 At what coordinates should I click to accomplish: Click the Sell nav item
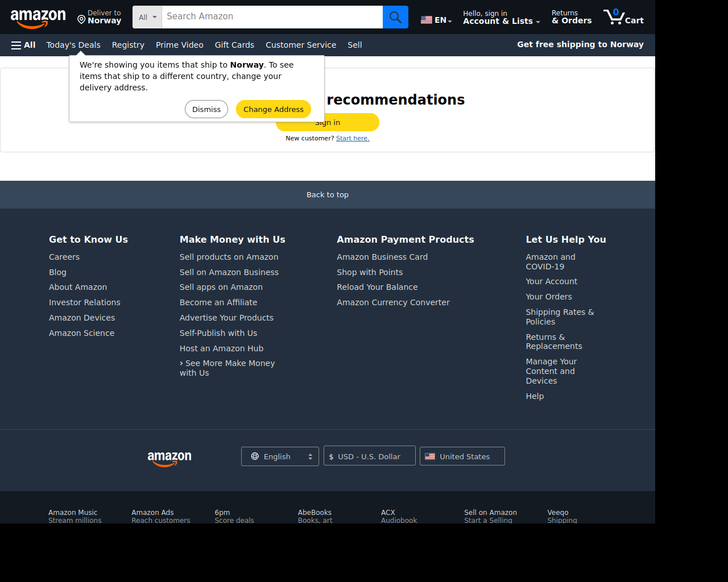pos(355,45)
